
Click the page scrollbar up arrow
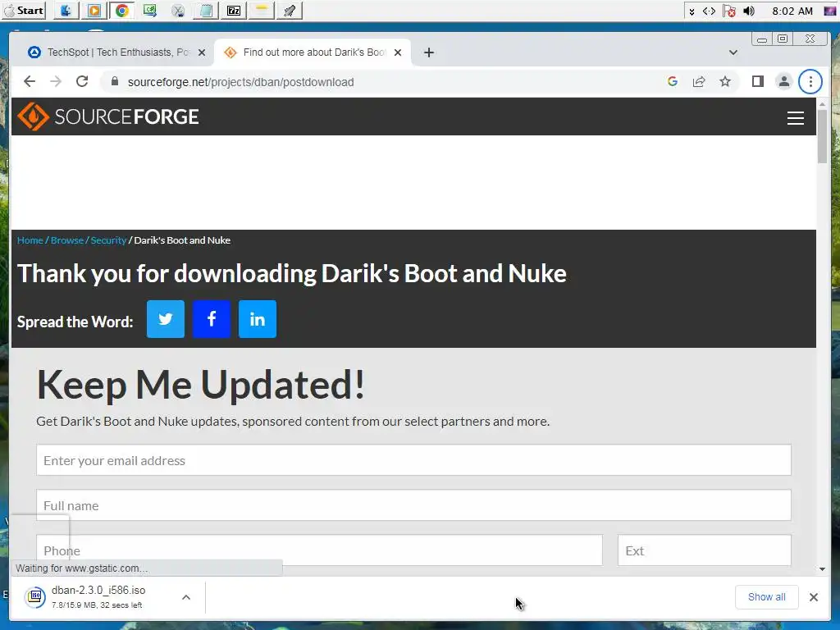click(822, 103)
